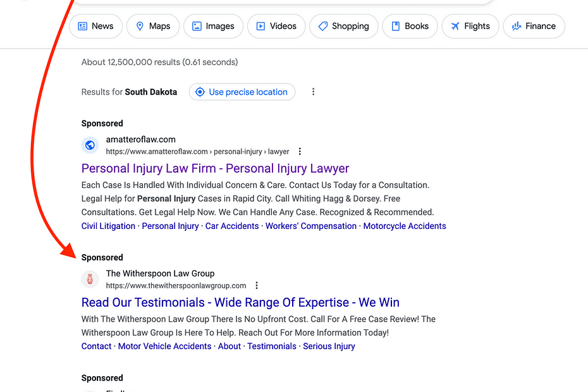Open the Books results tab
588x392 pixels.
coord(410,27)
